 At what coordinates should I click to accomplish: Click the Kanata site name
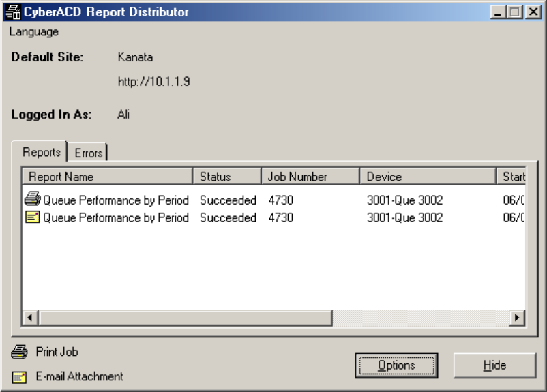pyautogui.click(x=135, y=57)
